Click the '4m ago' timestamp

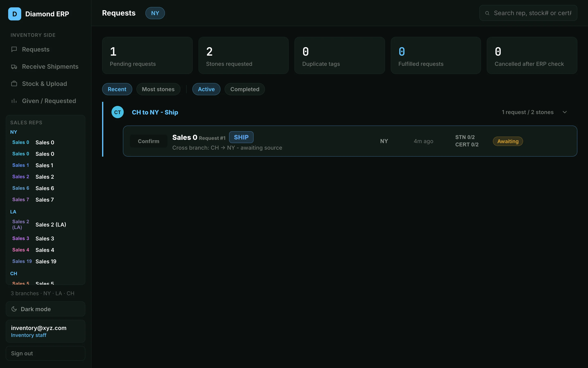click(x=423, y=141)
